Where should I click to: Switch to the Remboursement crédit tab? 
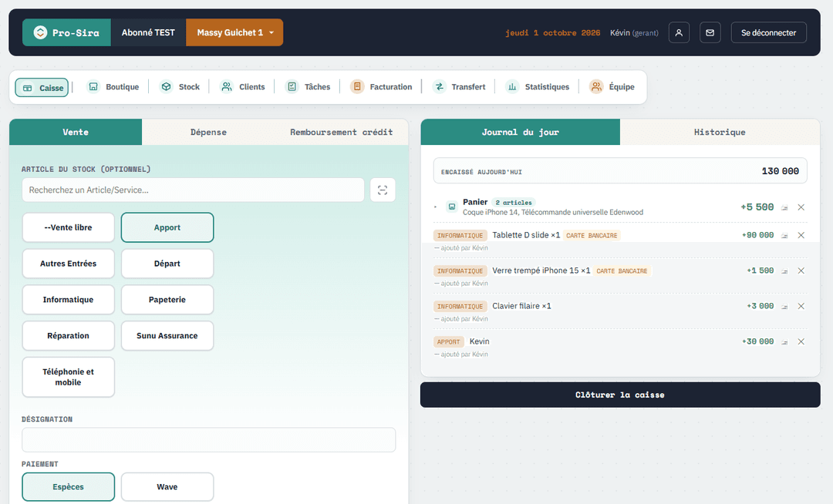(x=341, y=132)
